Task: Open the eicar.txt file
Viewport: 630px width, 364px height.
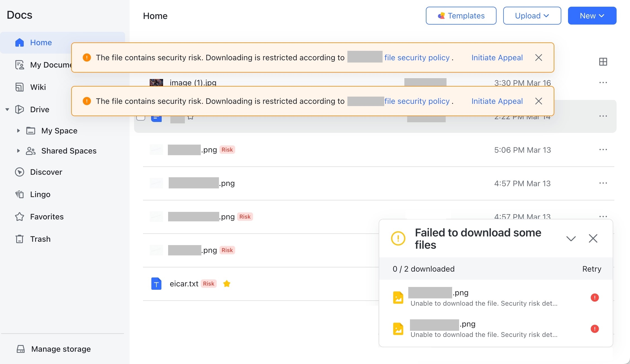Action: tap(184, 284)
